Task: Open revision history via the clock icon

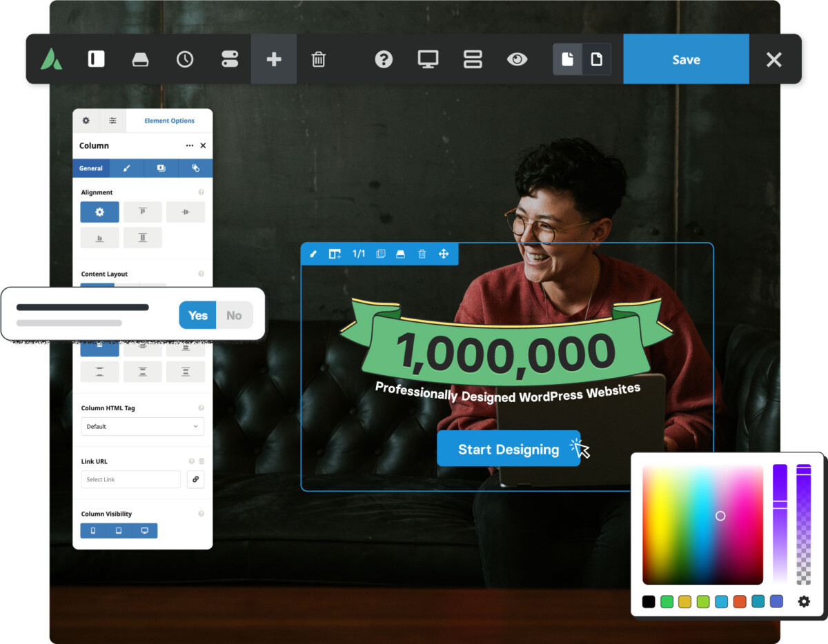Action: (185, 59)
